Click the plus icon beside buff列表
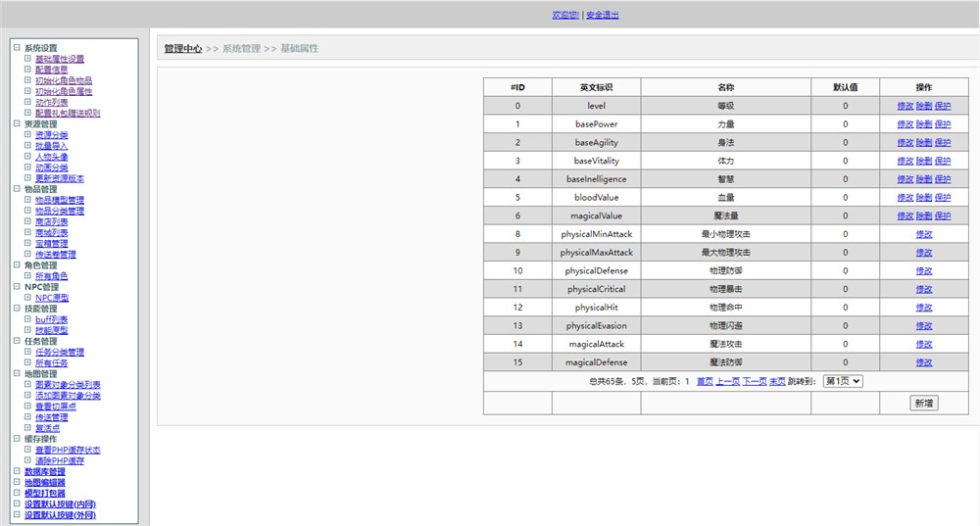Image resolution: width=980 pixels, height=526 pixels. (27, 319)
